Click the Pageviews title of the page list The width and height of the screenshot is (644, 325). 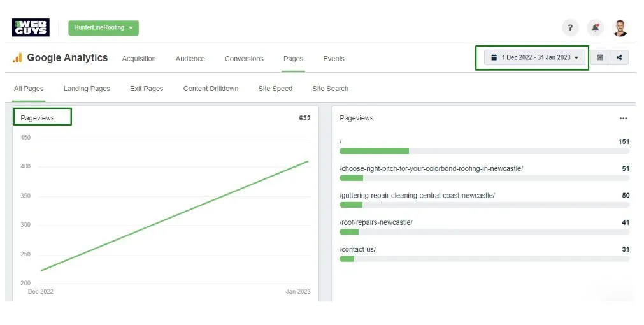(x=357, y=118)
